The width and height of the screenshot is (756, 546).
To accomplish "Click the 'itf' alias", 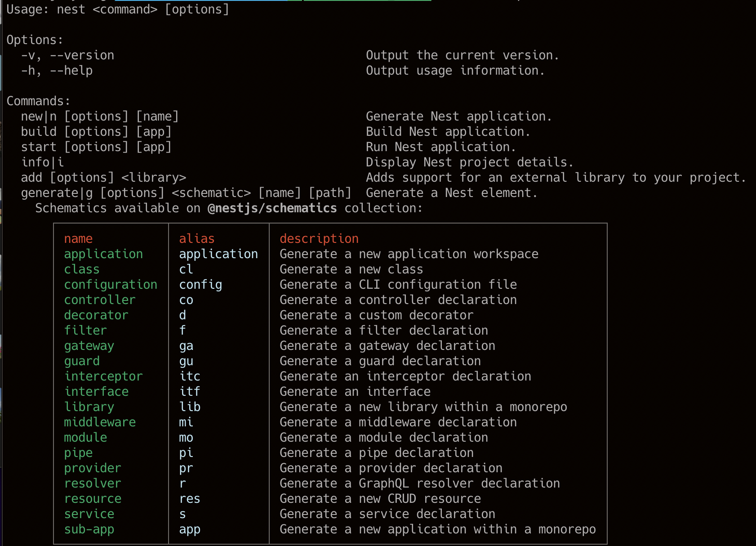I will point(190,392).
